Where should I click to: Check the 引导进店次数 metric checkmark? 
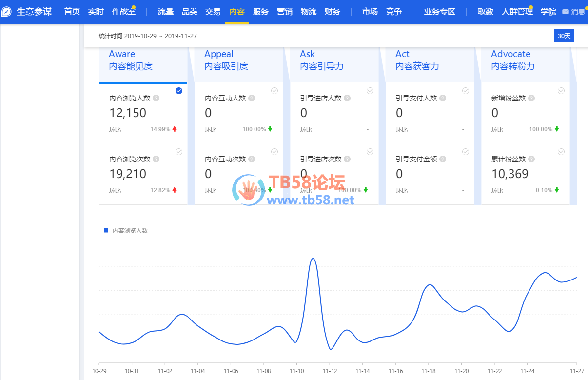click(x=370, y=152)
